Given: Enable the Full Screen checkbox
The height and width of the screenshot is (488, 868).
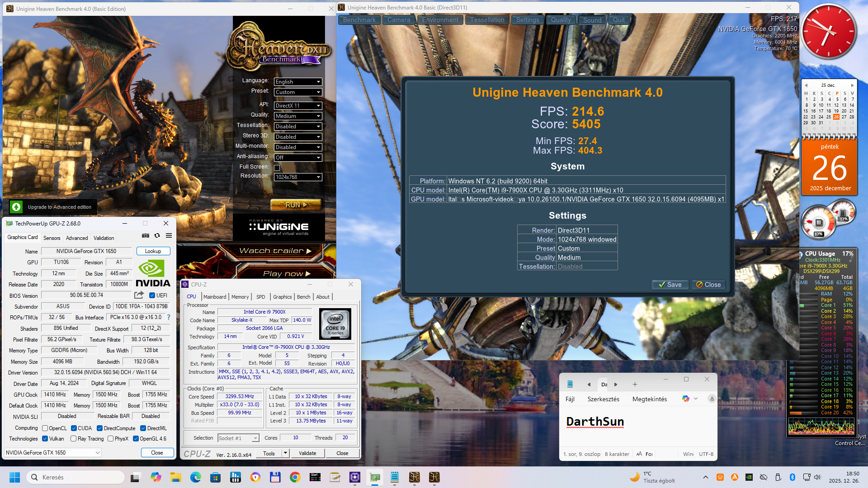Looking at the screenshot, I should click(x=277, y=168).
